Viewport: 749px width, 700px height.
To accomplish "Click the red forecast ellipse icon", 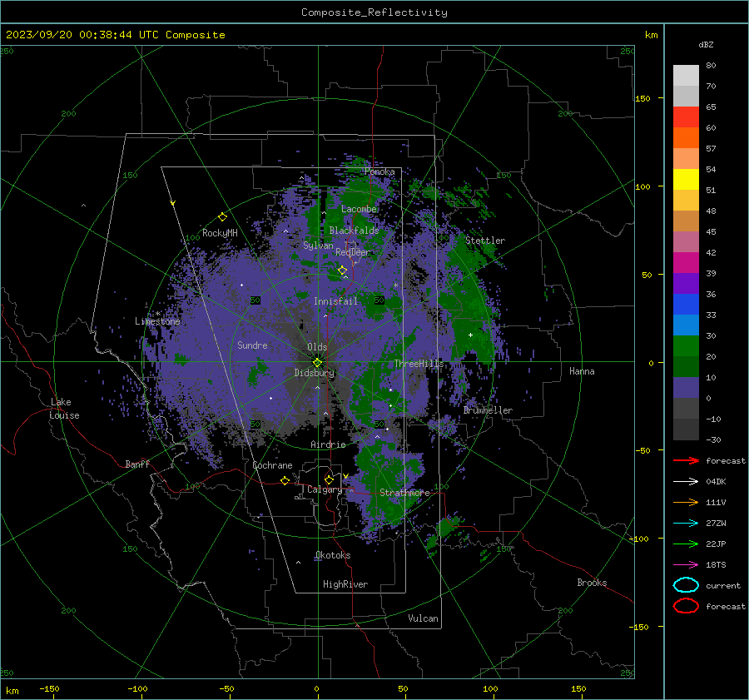I will pyautogui.click(x=686, y=606).
